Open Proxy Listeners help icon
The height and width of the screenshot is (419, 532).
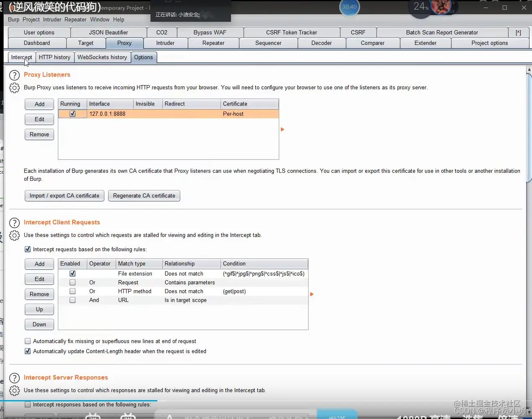[x=14, y=75]
